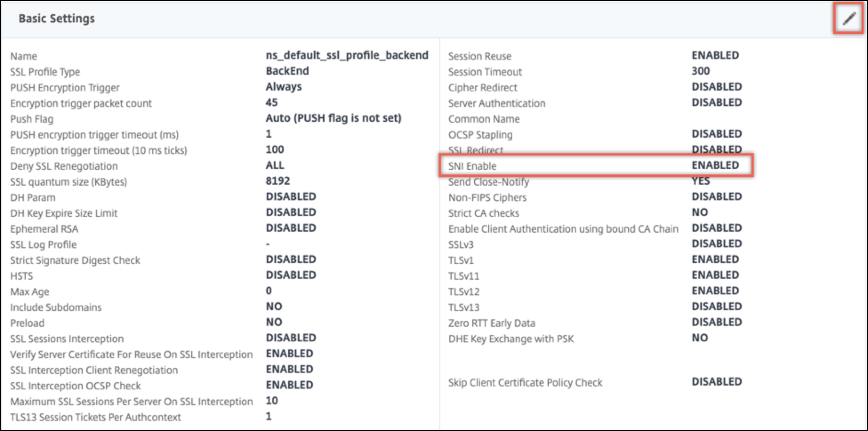Select the Send Close-Notify YES value

coord(700,181)
